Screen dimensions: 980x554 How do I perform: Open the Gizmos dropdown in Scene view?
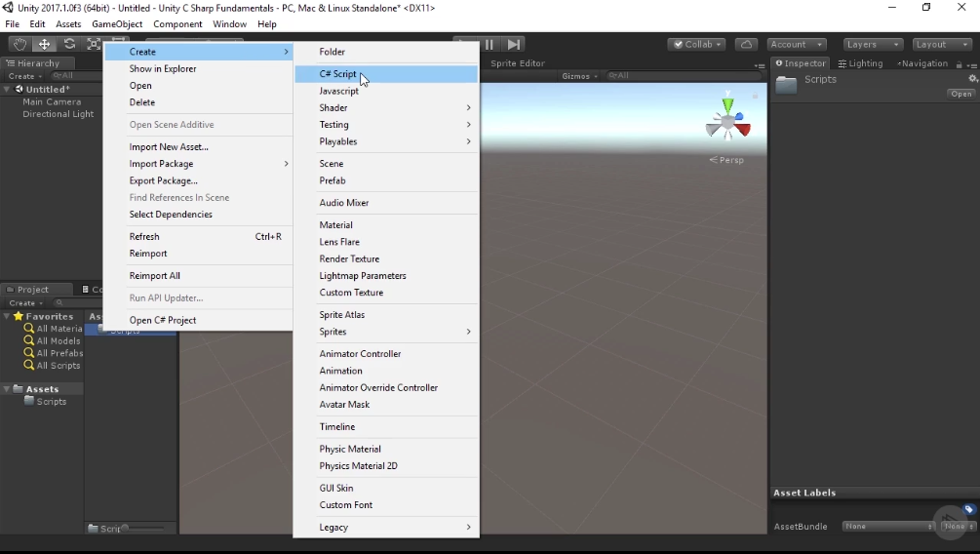tap(579, 76)
